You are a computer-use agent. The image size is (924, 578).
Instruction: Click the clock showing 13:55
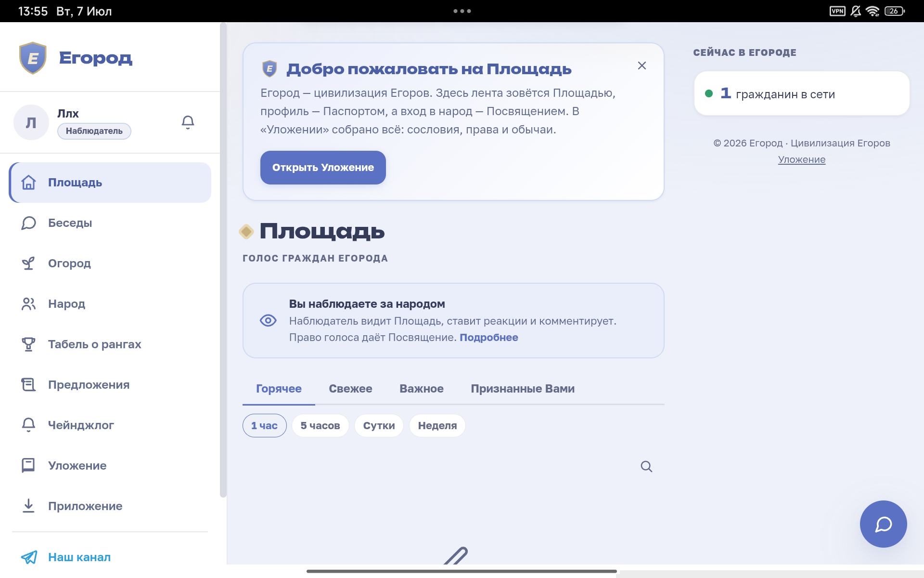[x=33, y=11]
